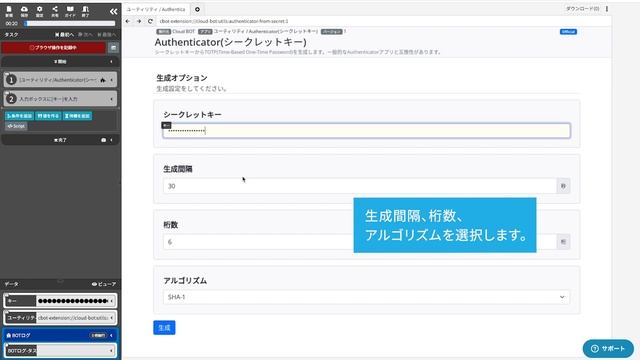Click the unit addon beside 生成間隔 field
This screenshot has width=640, height=360.
[x=563, y=186]
